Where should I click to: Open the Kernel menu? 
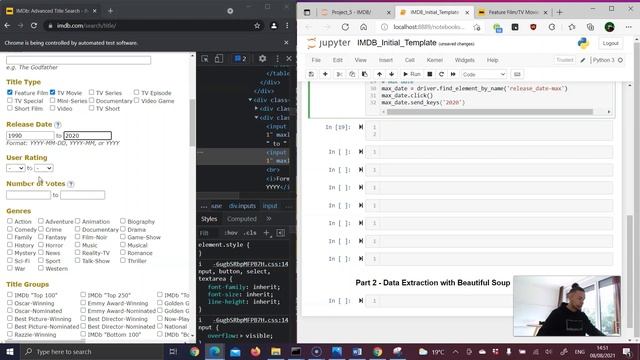pos(435,60)
